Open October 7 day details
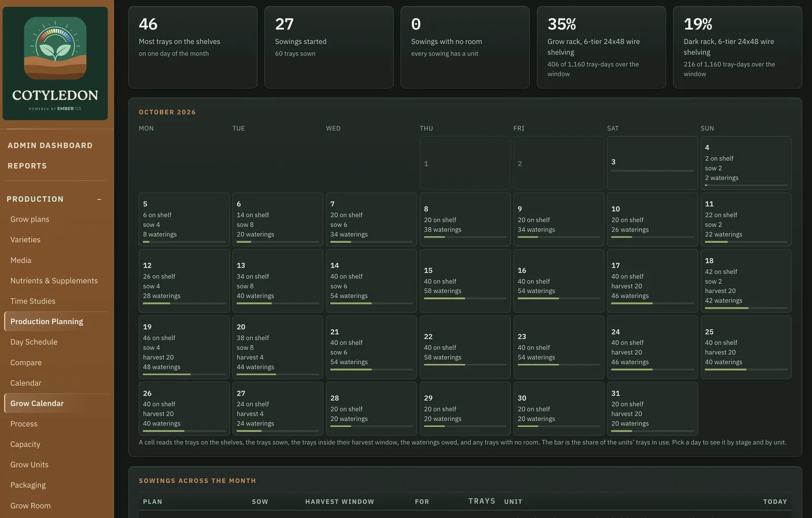 click(x=371, y=219)
